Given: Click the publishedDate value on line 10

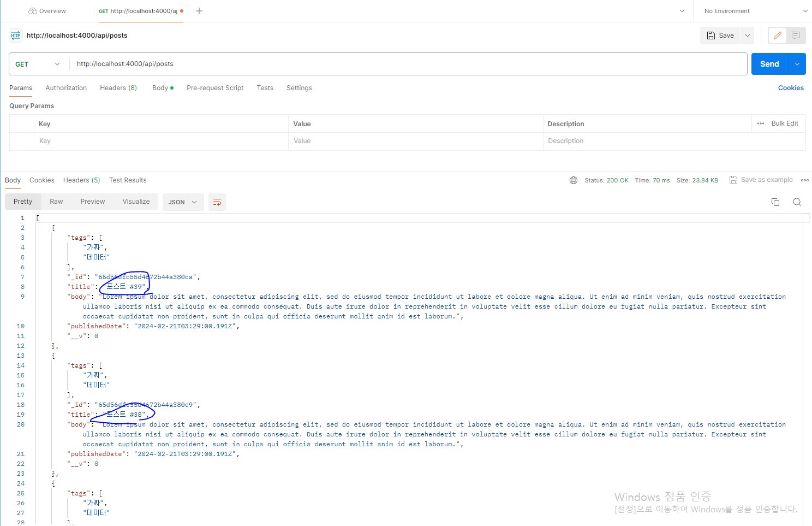Looking at the screenshot, I should (x=184, y=326).
